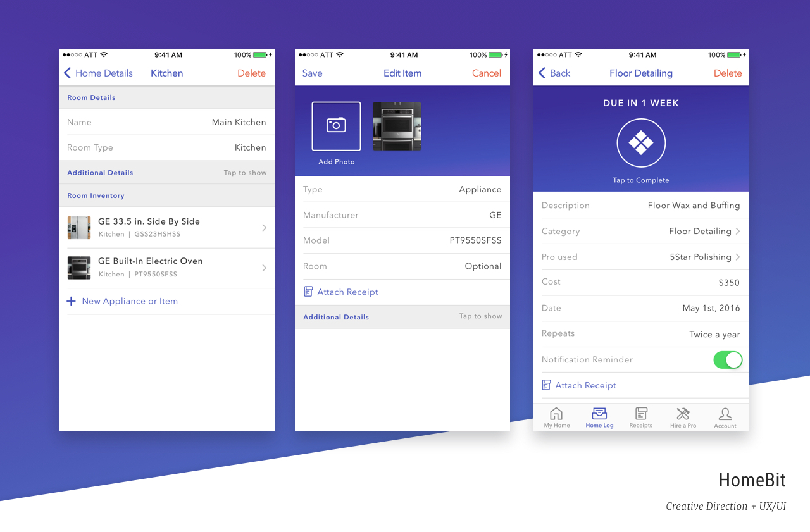Select the Home Log tab
Viewport: 810px width, 532px height.
click(x=599, y=418)
